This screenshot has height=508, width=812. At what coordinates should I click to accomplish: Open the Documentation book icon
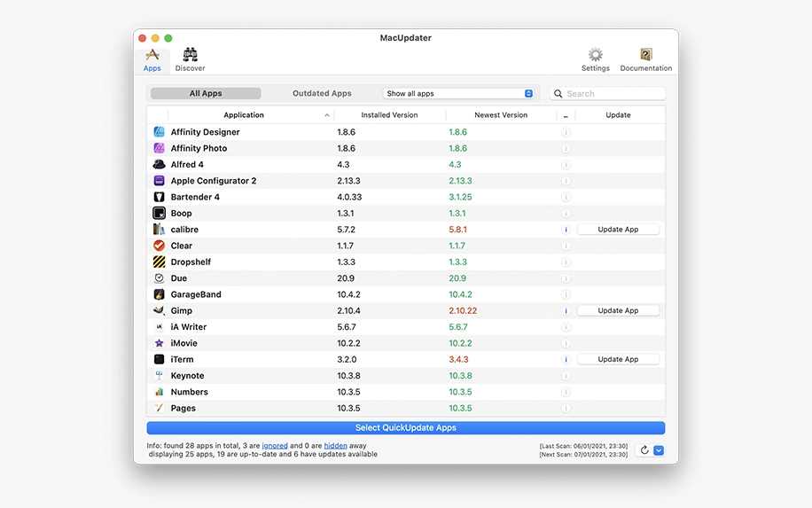pyautogui.click(x=645, y=60)
